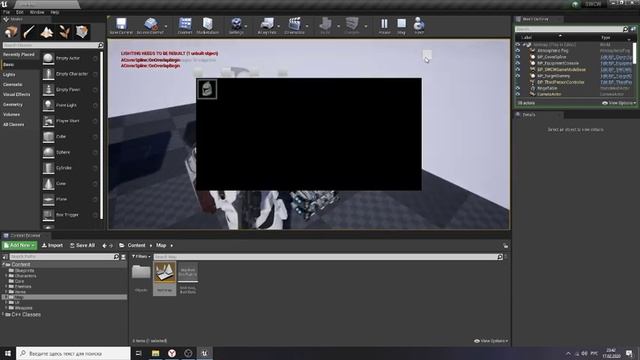Click the Empty Actor icon
Viewport: 640px width, 360px height.
point(48,58)
